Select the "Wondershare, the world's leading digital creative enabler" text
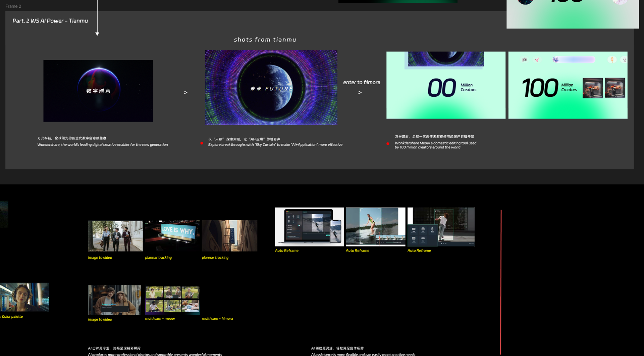Image resolution: width=644 pixels, height=356 pixels. pos(103,145)
